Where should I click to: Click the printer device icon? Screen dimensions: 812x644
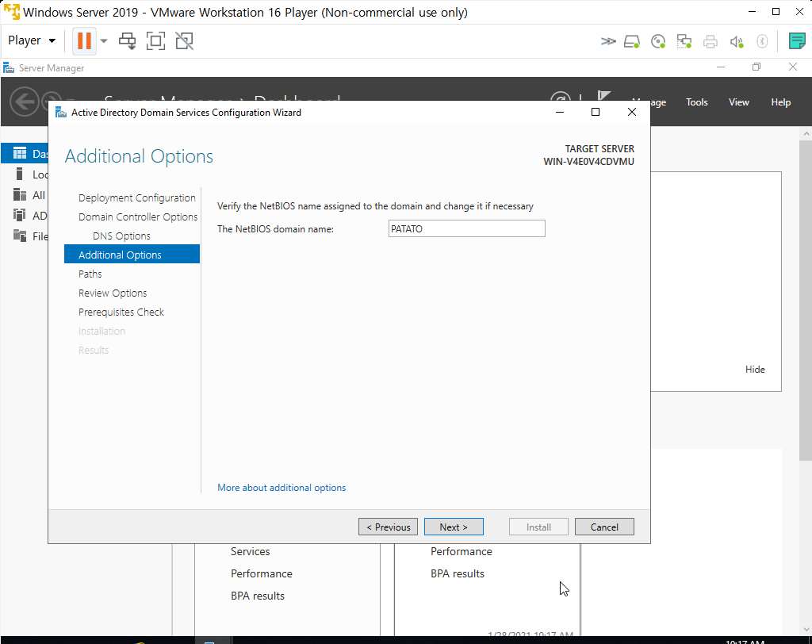pos(710,41)
